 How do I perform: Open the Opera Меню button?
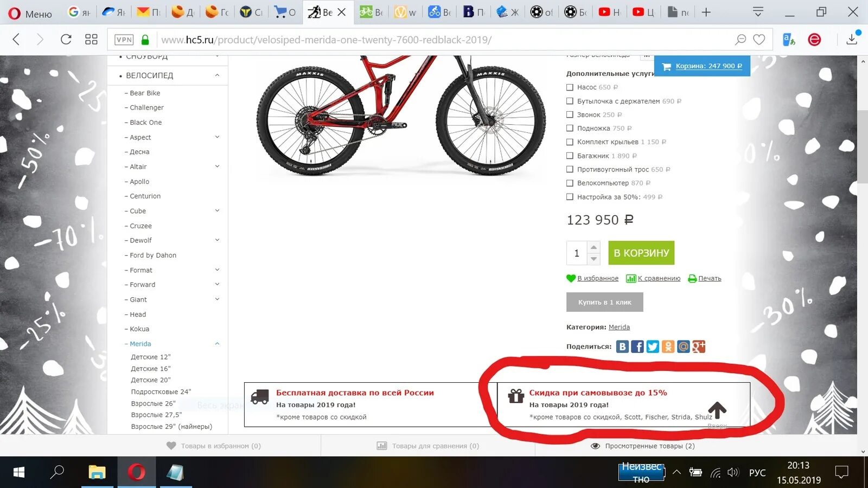coord(30,13)
